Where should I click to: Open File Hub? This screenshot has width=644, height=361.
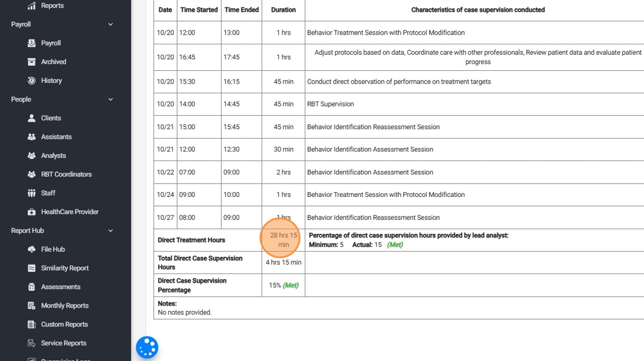click(53, 249)
